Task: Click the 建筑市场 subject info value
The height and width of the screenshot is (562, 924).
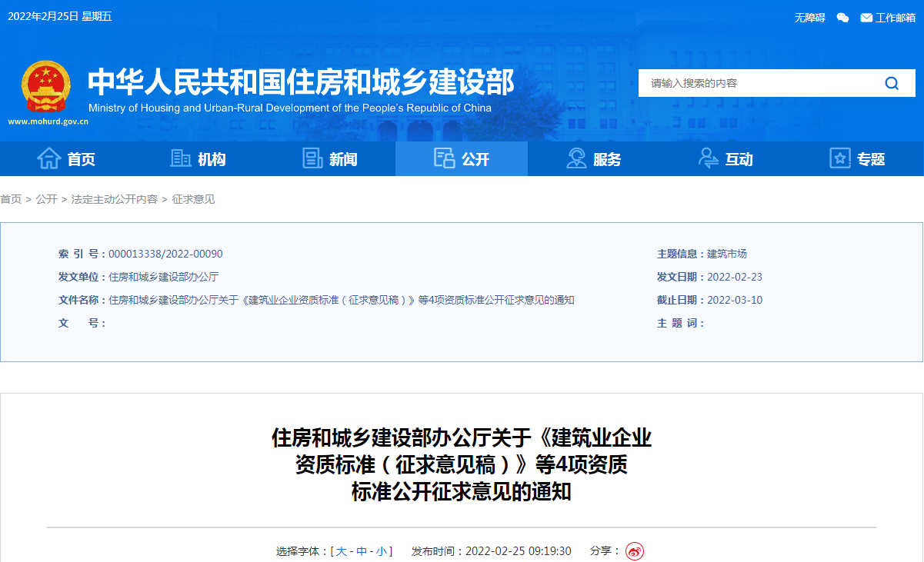Action: 727,254
